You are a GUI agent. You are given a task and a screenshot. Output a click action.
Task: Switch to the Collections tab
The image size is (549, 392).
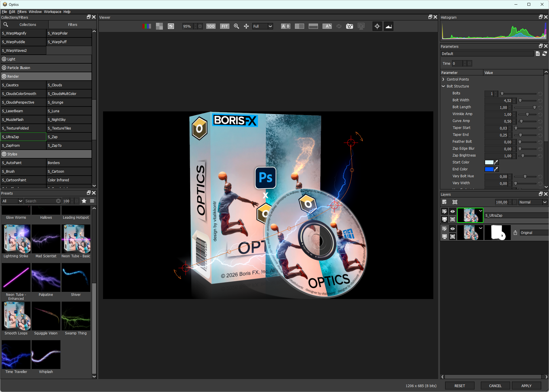pyautogui.click(x=28, y=25)
